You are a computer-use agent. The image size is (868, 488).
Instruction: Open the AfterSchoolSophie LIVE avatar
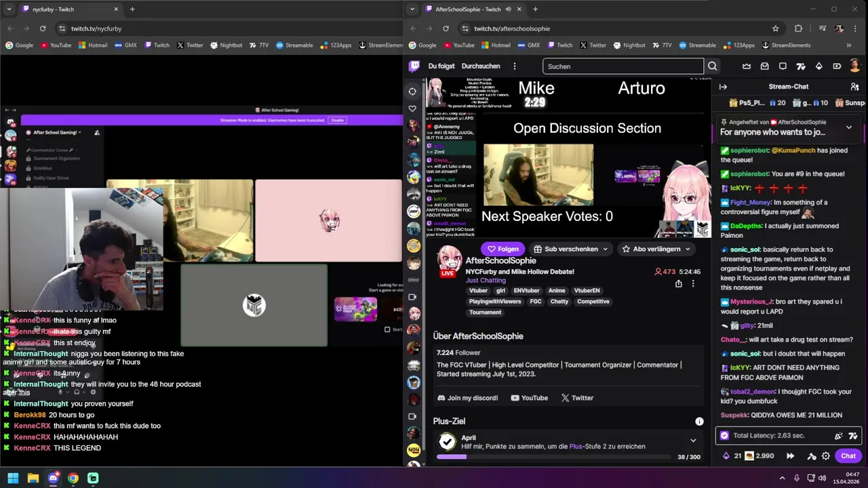448,261
